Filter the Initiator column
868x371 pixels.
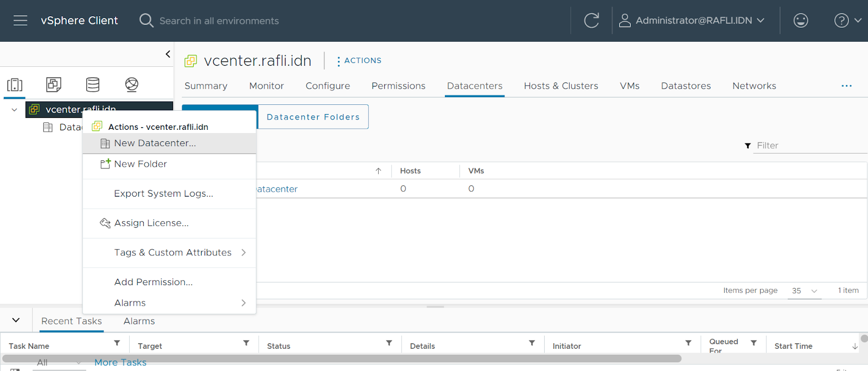click(688, 343)
